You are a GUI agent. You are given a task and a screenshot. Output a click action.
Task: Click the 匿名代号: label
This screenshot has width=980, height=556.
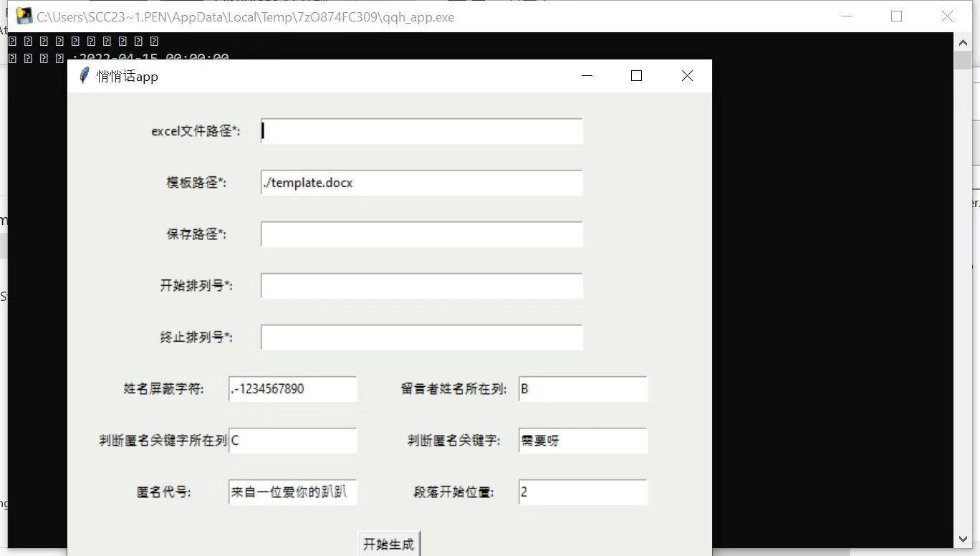point(163,492)
